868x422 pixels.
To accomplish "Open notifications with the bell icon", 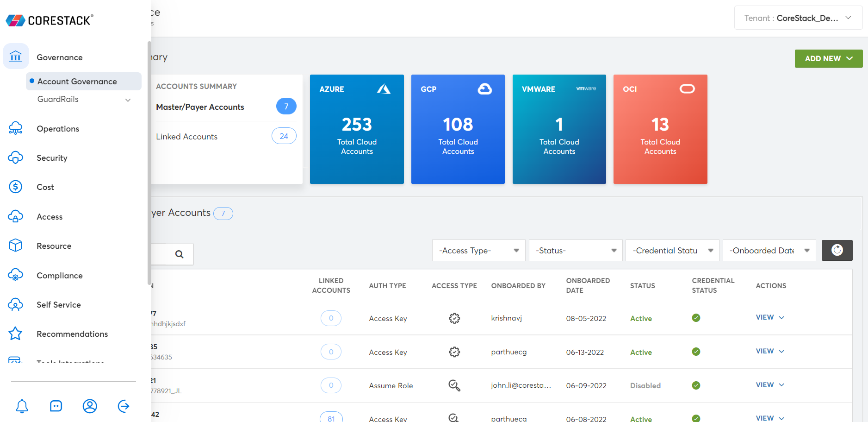I will click(22, 406).
